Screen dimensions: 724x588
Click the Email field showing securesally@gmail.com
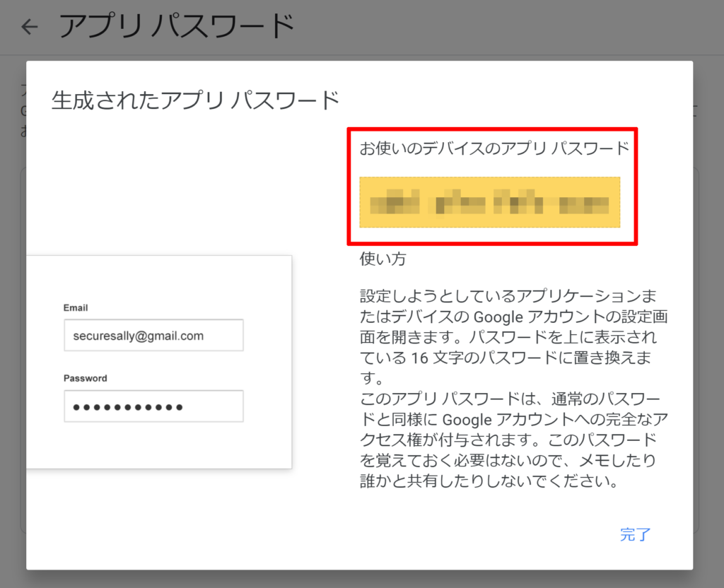(x=153, y=336)
